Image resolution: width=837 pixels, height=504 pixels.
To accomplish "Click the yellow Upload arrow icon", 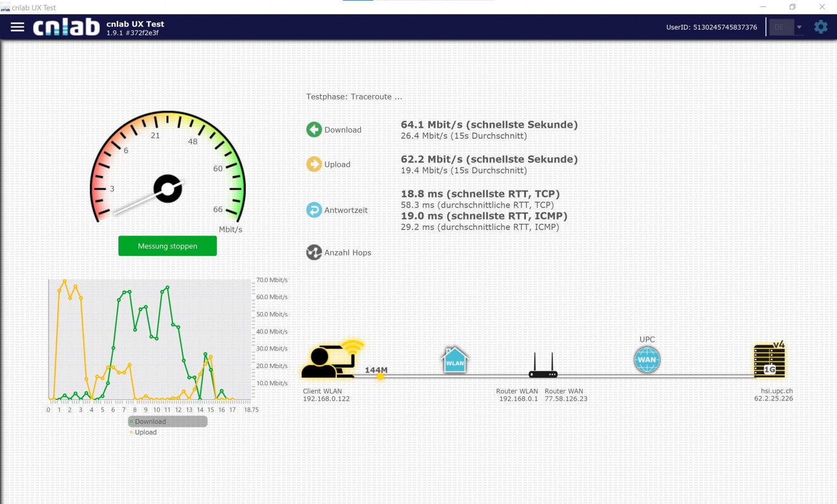I will pos(314,165).
